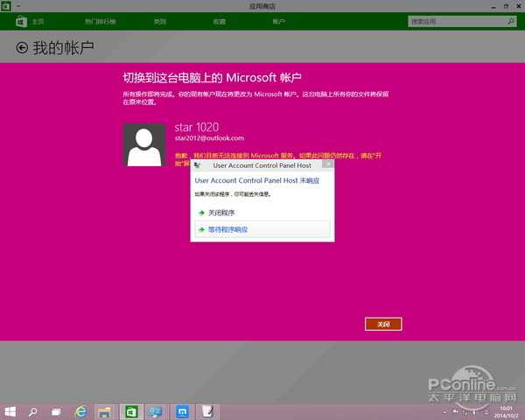Open the notepad-like taskbar app
Viewport: 525px width, 420px height.
(x=207, y=411)
